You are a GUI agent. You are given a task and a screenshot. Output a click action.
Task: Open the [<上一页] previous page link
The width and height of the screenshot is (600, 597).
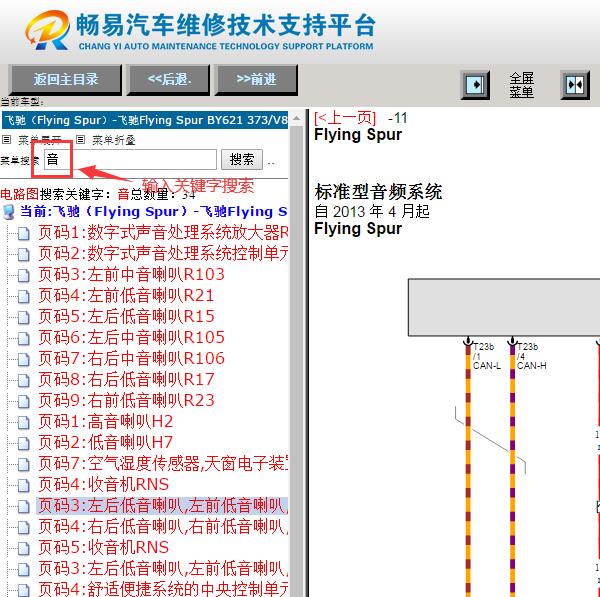point(345,118)
